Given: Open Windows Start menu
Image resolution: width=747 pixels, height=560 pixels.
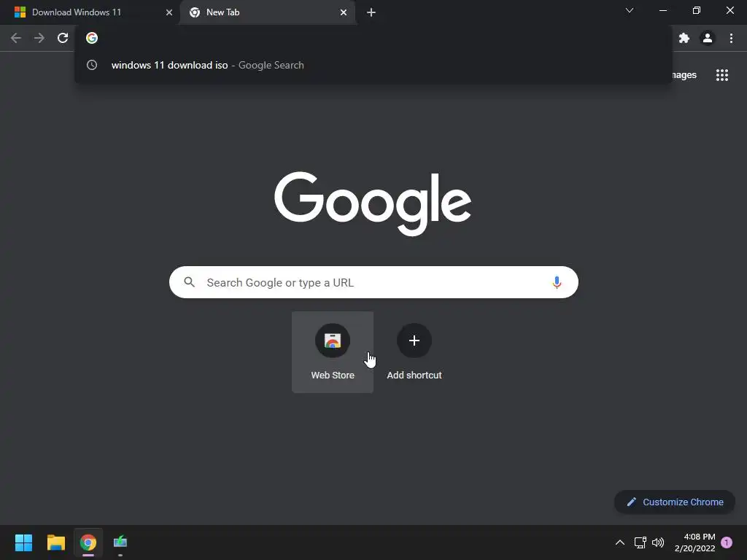Looking at the screenshot, I should click(24, 542).
